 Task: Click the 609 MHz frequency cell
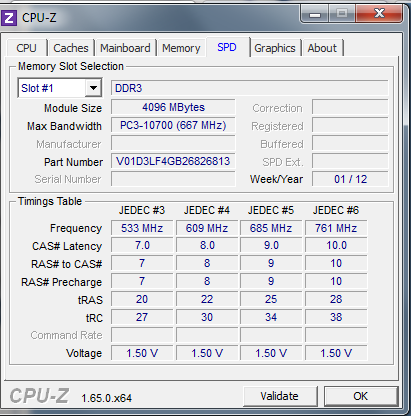(x=207, y=228)
